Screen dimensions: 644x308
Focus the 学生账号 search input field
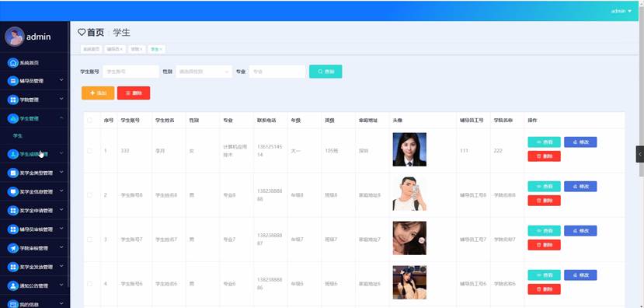click(x=131, y=72)
